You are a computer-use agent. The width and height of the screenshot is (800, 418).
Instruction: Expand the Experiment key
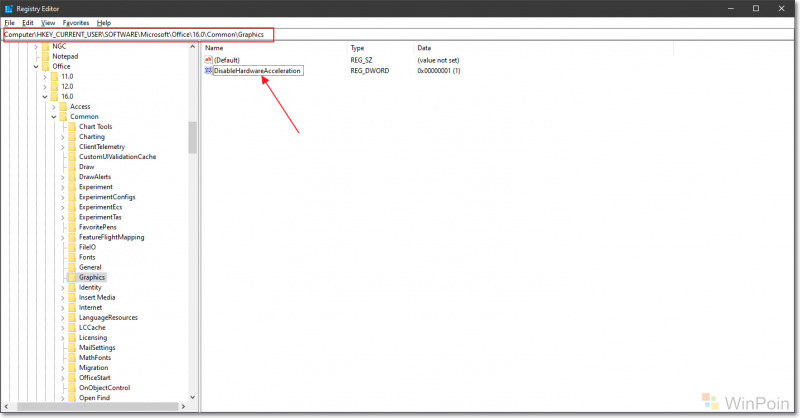pyautogui.click(x=63, y=187)
